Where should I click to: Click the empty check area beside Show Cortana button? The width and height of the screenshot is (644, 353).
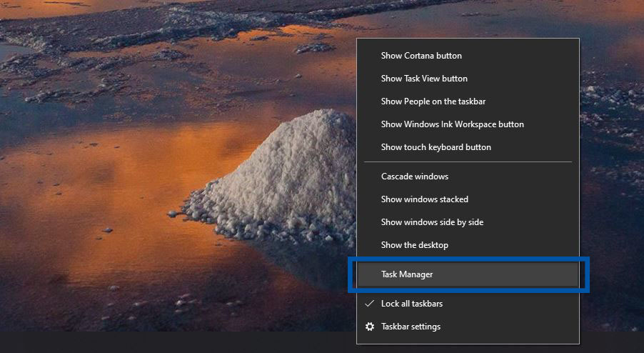point(370,56)
